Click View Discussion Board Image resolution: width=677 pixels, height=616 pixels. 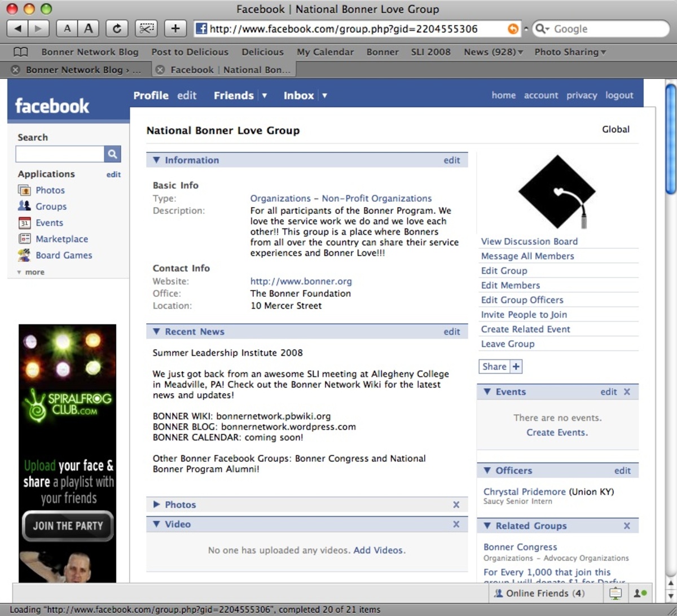point(529,241)
